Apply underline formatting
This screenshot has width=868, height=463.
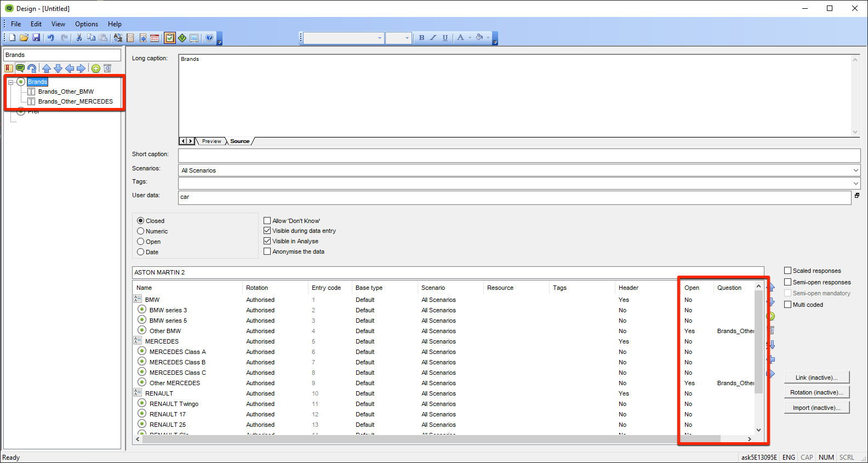pyautogui.click(x=445, y=38)
